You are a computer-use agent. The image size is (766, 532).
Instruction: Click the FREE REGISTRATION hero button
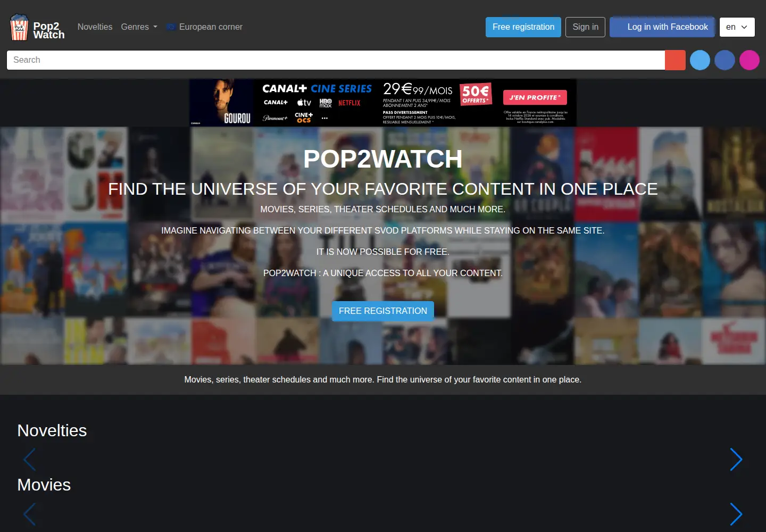coord(383,311)
